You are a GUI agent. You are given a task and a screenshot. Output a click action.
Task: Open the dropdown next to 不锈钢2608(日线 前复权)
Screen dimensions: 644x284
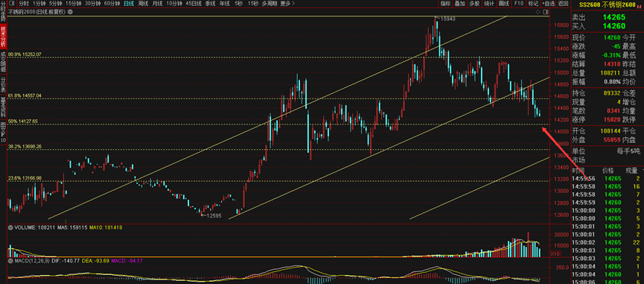pyautogui.click(x=70, y=12)
